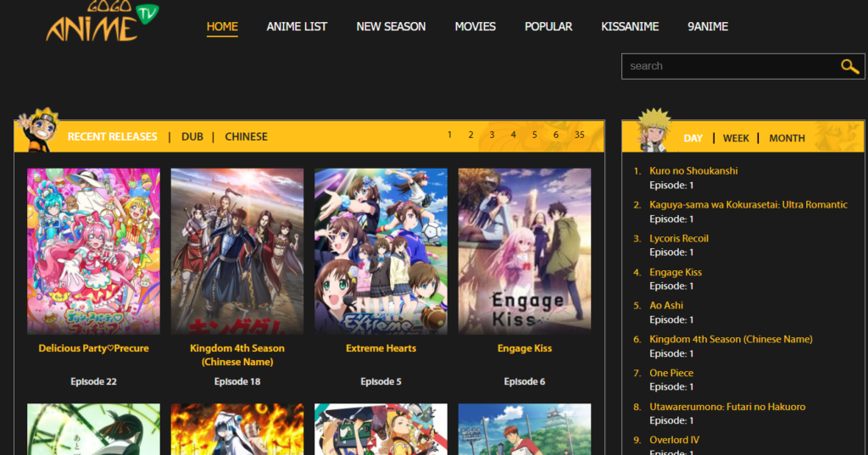Go to releases page 6
The height and width of the screenshot is (455, 868).
[x=556, y=135]
